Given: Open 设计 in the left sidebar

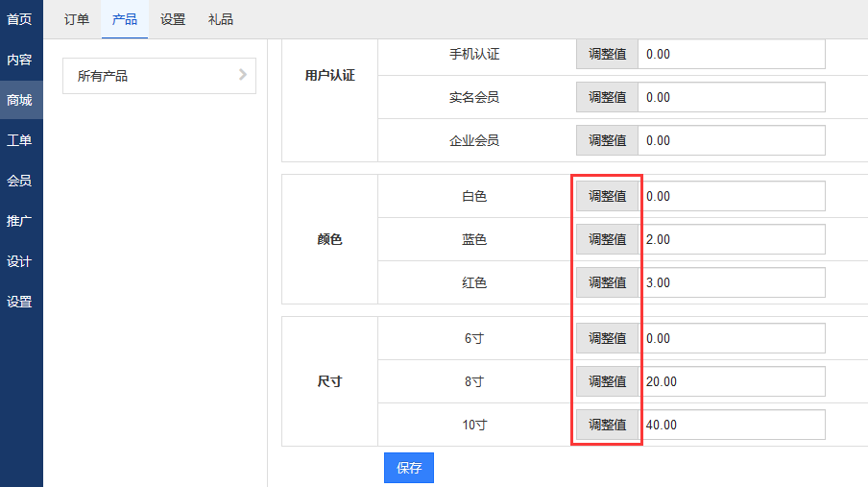Looking at the screenshot, I should [20, 262].
